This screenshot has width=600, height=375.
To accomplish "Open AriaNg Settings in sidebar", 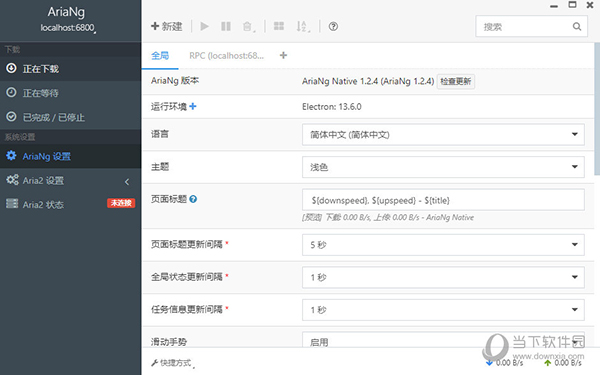I will coord(70,156).
